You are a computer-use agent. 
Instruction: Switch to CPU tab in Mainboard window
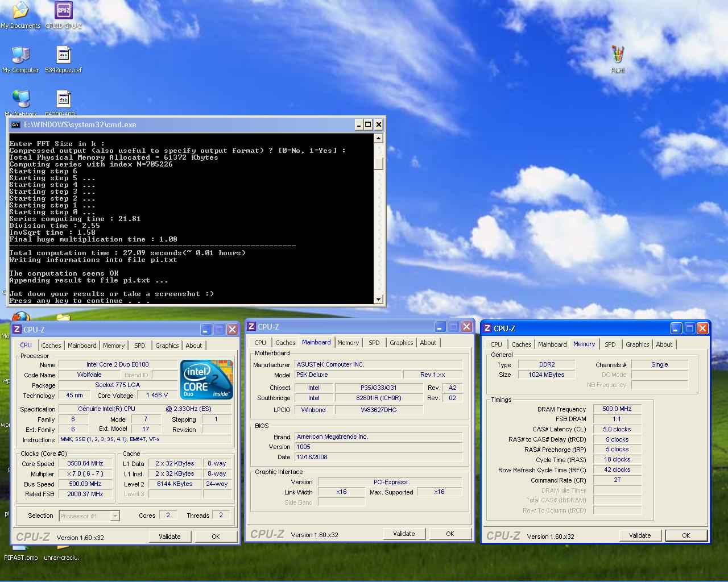click(260, 343)
